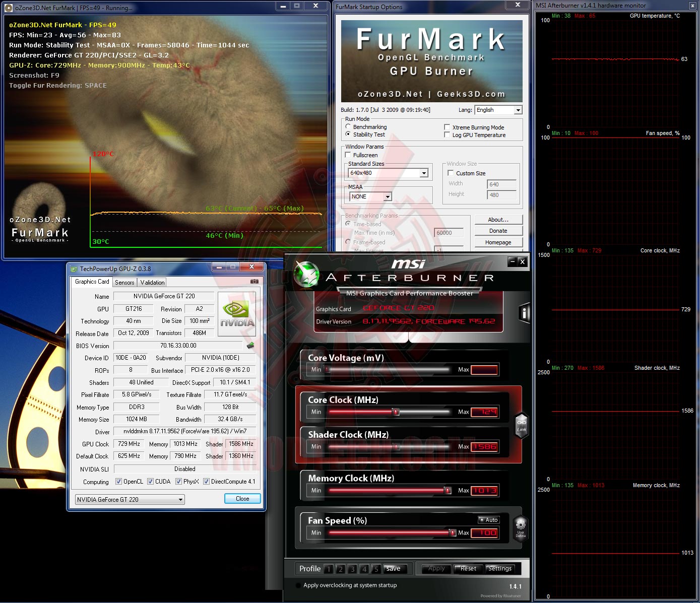Enable Log GPU Temperature
Image resolution: width=700 pixels, height=603 pixels.
[447, 135]
